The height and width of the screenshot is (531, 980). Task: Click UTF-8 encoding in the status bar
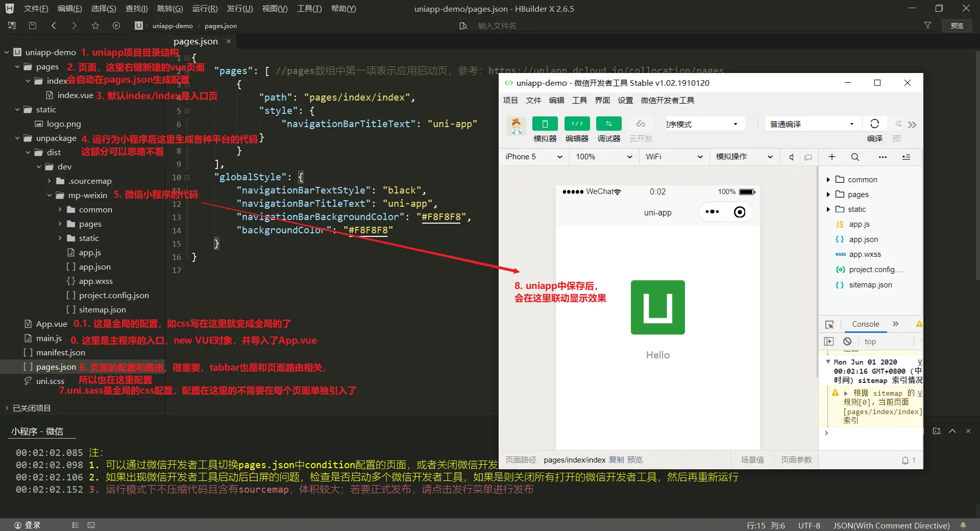point(809,525)
